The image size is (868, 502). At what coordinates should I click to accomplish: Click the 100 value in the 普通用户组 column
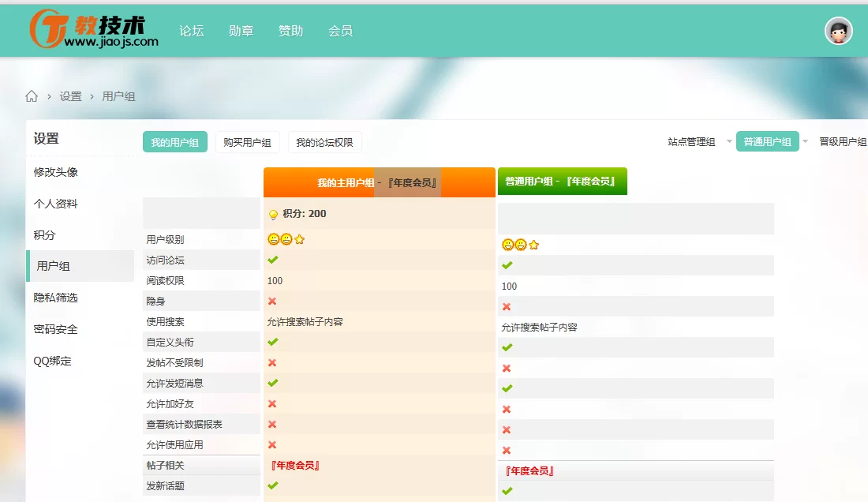coord(509,287)
